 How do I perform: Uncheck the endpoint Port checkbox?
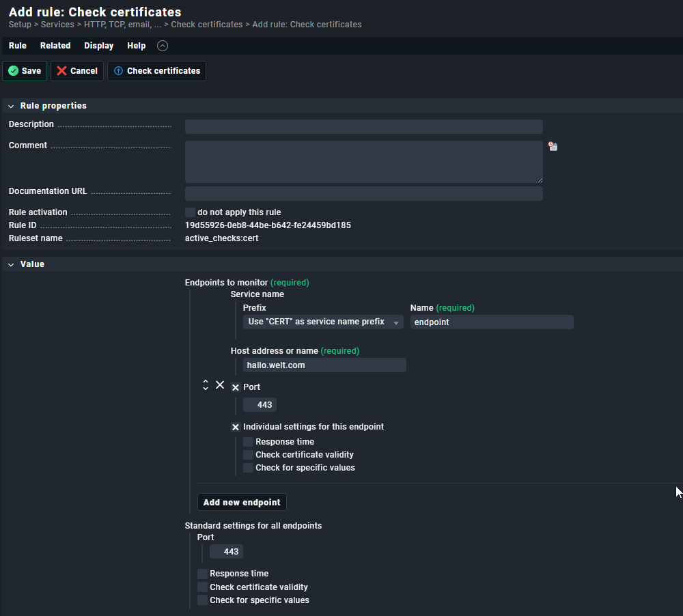[x=236, y=387]
